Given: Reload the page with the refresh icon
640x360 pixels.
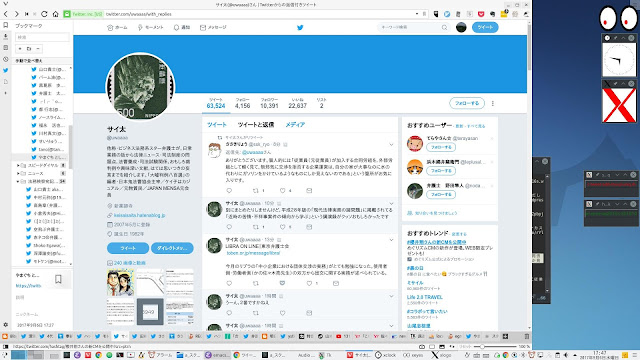Looking at the screenshot, I should click(44, 14).
